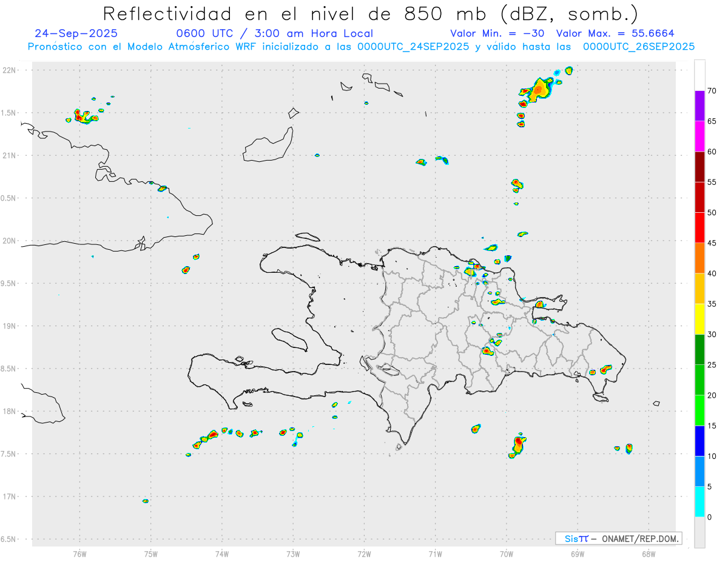Image resolution: width=728 pixels, height=562 pixels.
Task: Click the initialization time '0000UTC_24SEP2025'
Action: (413, 47)
